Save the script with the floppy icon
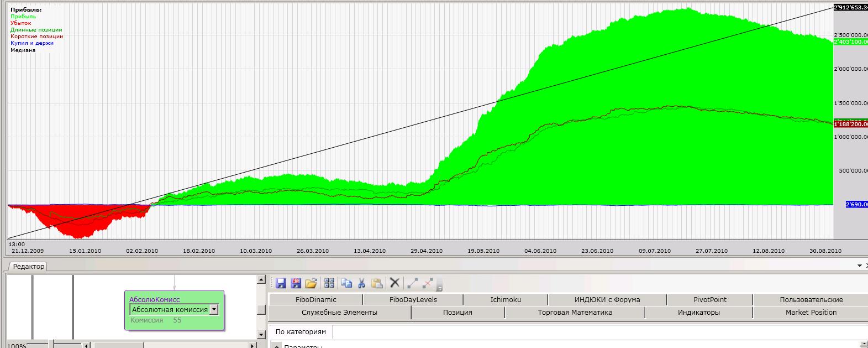 pos(281,283)
